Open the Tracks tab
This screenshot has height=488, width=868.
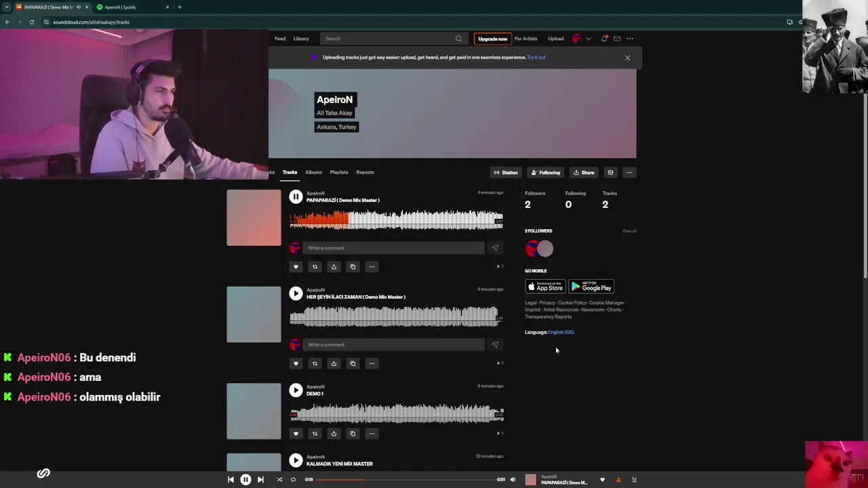coord(290,172)
